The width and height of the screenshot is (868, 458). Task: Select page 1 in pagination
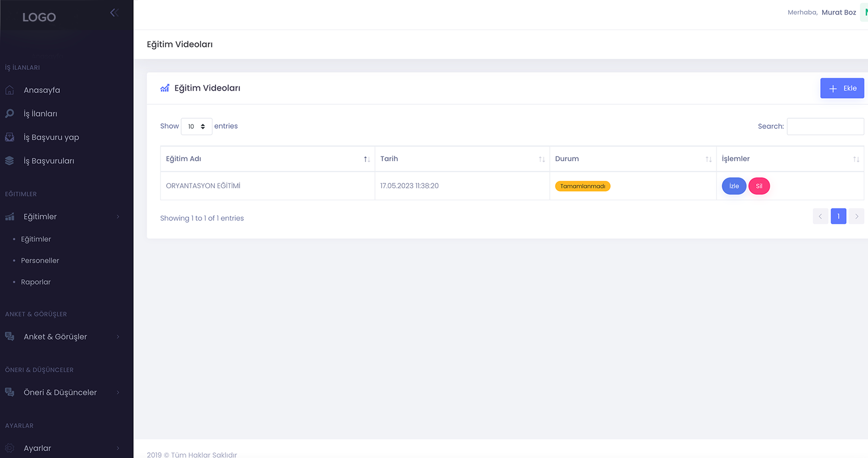pyautogui.click(x=838, y=216)
